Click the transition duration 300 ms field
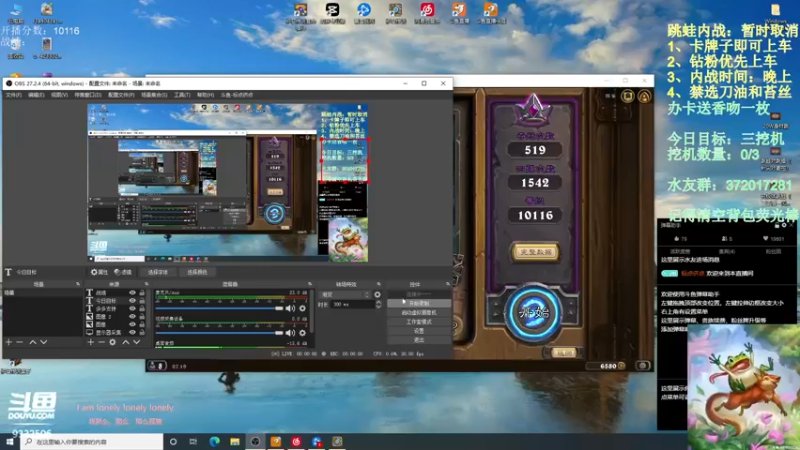800x450 pixels. (x=352, y=304)
